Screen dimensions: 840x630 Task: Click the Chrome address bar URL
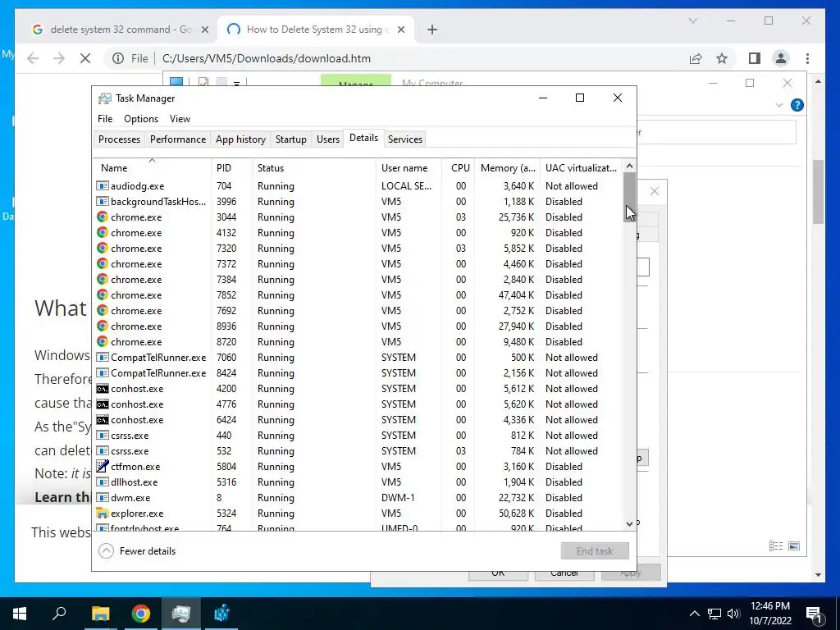267,58
